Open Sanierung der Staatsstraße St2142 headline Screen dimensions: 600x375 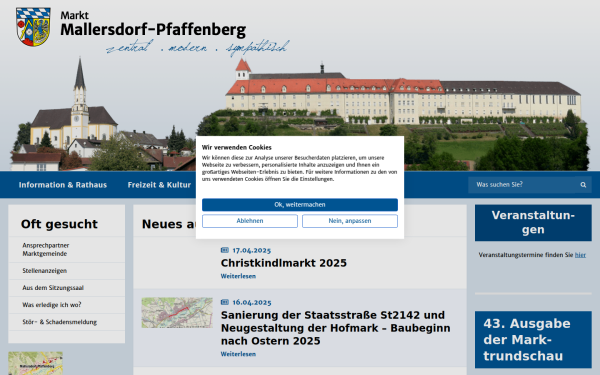336,328
